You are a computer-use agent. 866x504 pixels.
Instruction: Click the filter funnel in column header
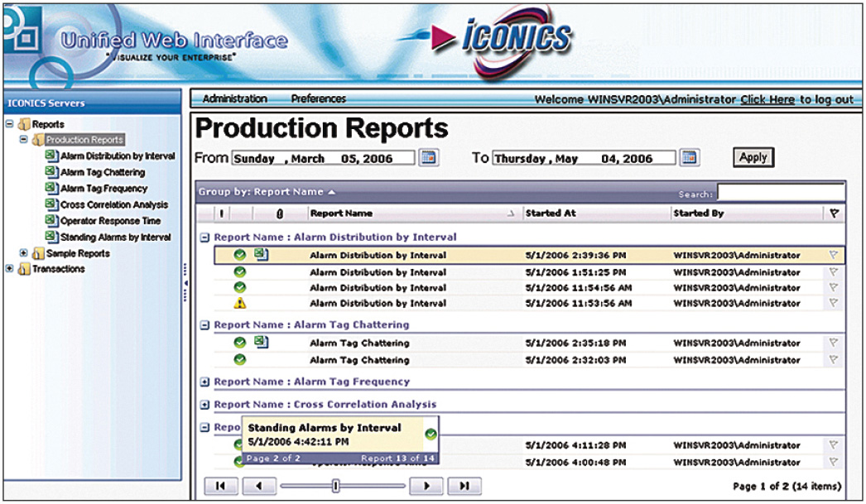pos(834,213)
